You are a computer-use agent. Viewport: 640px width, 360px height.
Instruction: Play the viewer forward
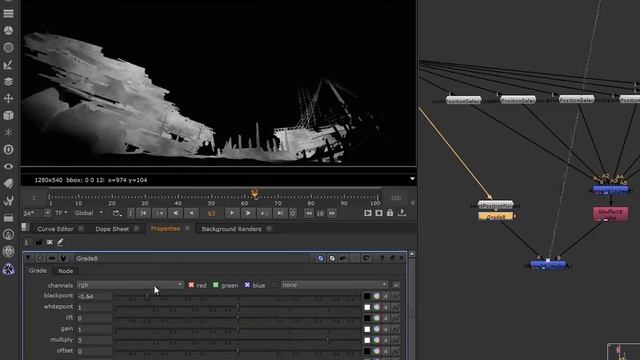point(248,213)
